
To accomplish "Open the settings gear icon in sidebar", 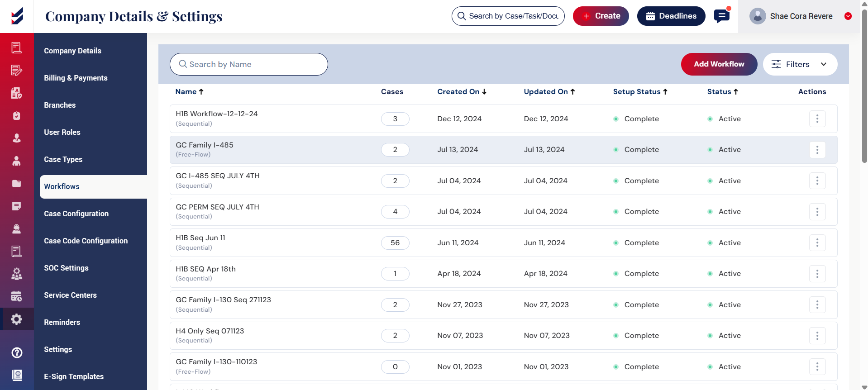I will pos(17,319).
